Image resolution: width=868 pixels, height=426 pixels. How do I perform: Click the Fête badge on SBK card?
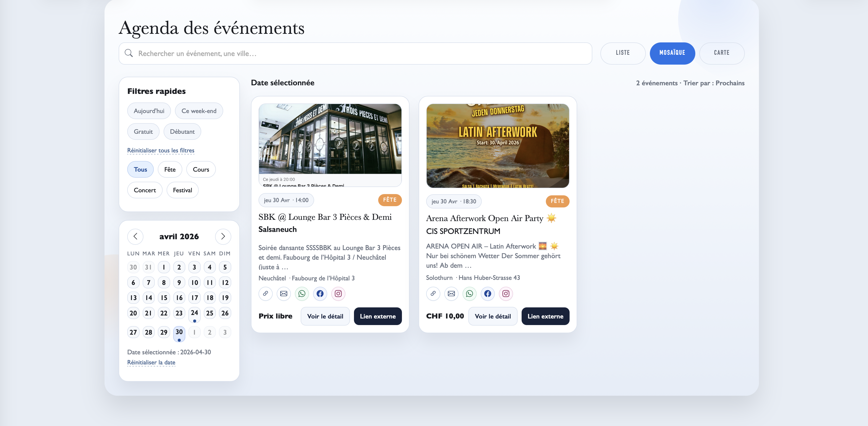(x=390, y=200)
